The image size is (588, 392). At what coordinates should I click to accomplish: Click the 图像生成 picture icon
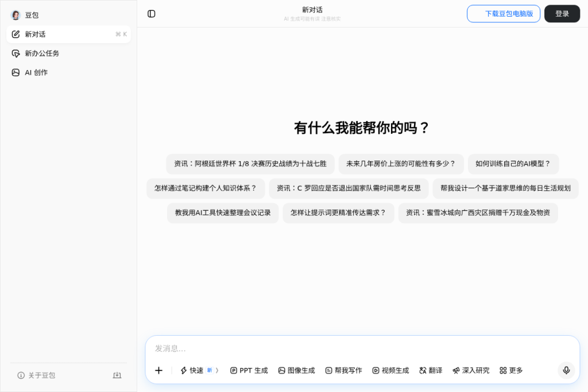[x=281, y=370]
